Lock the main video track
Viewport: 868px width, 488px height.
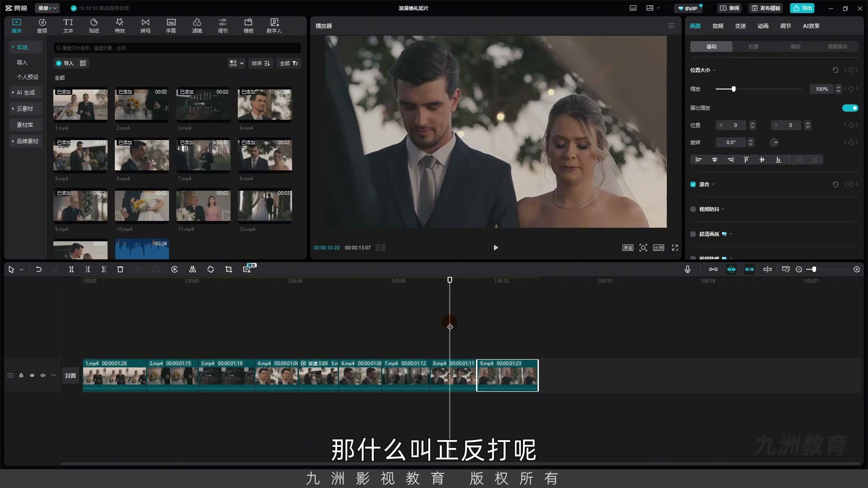[21, 375]
